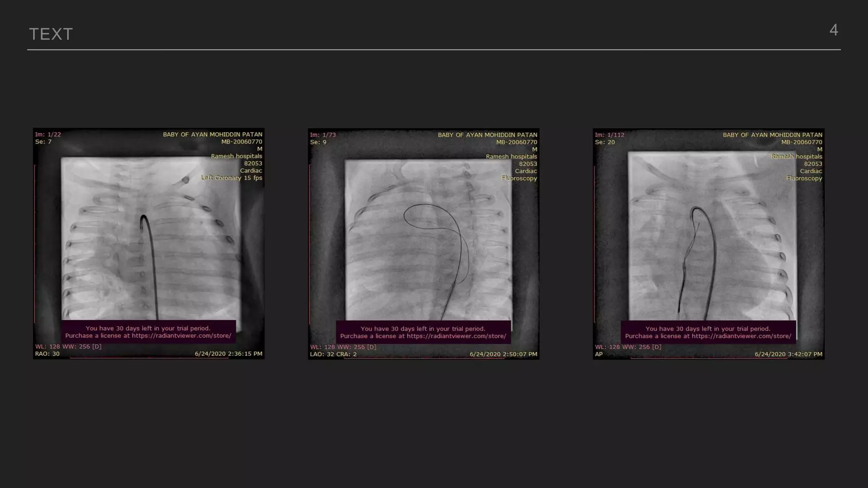Click 'LAO: 32 CRA: 2' label

(333, 354)
